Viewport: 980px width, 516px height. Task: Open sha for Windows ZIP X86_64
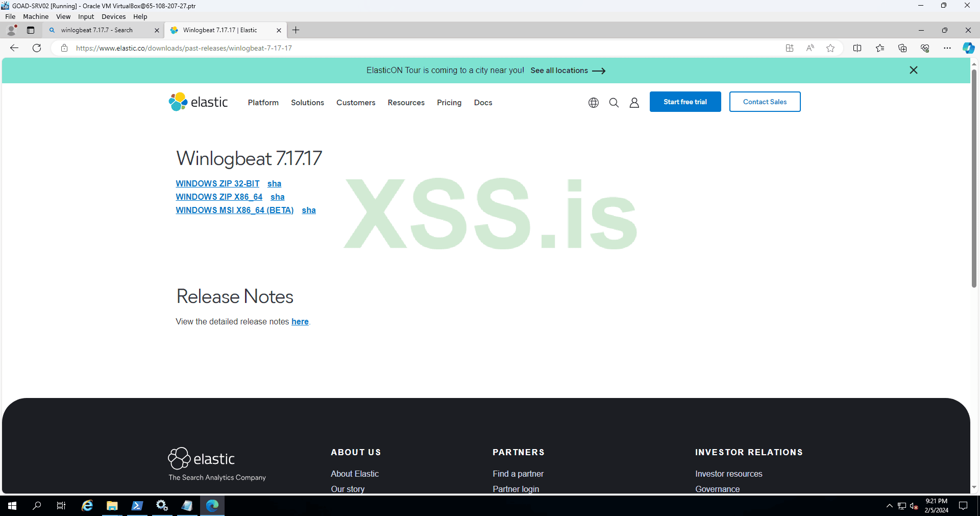(278, 197)
